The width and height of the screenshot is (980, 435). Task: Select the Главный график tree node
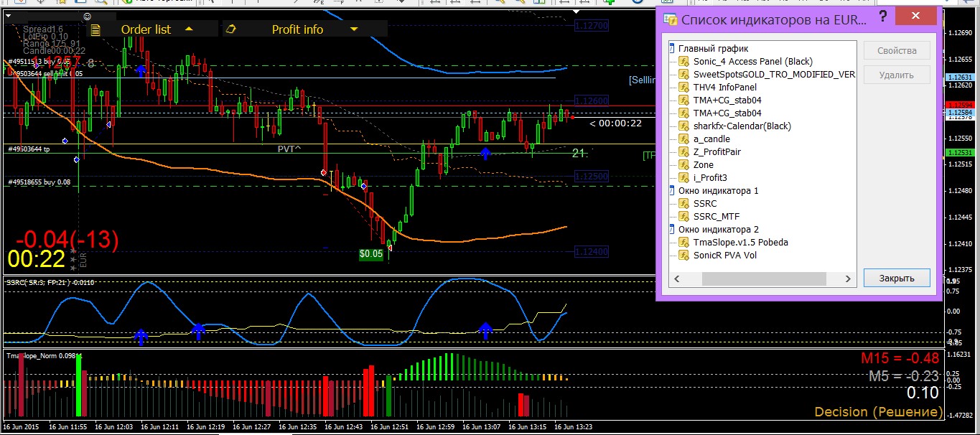[713, 49]
